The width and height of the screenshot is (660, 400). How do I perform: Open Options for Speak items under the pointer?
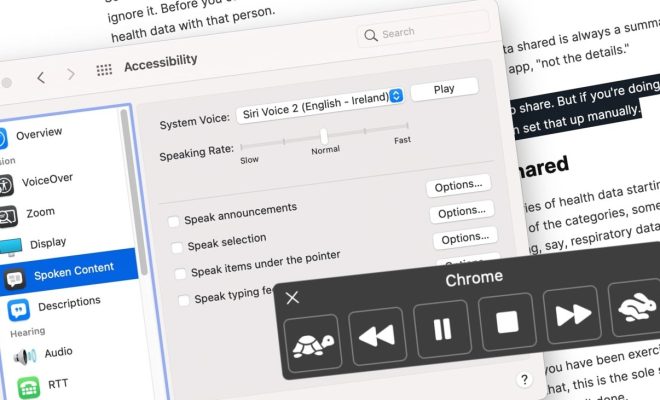point(465,238)
